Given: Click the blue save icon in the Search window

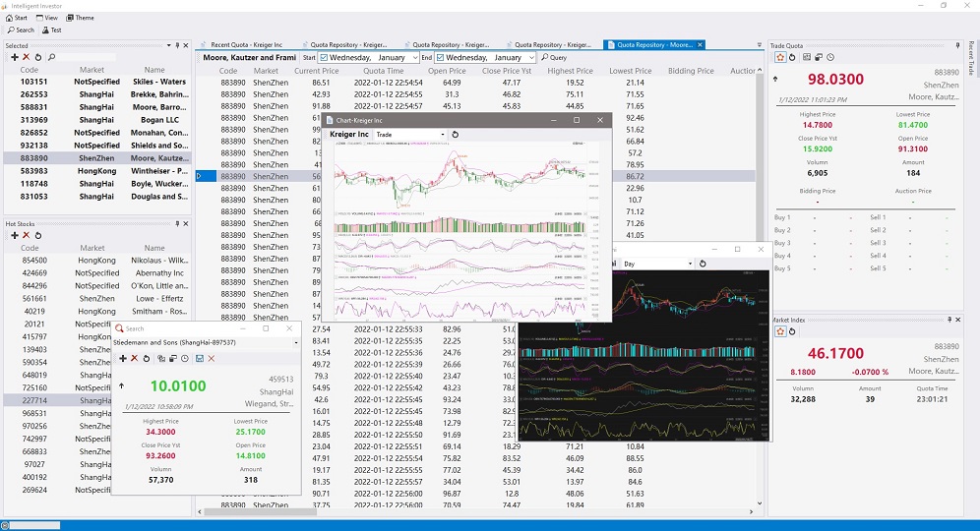Looking at the screenshot, I should 200,359.
